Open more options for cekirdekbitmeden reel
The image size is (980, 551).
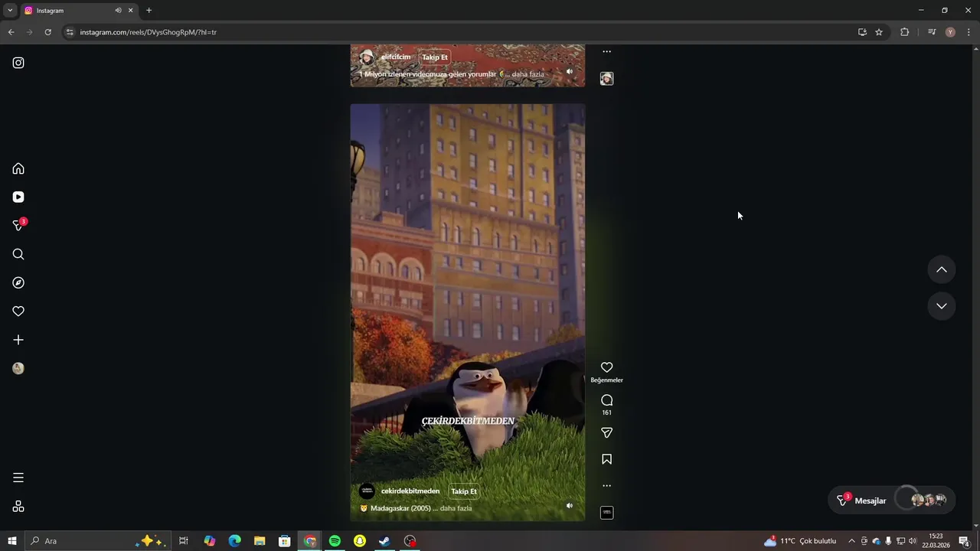tap(606, 485)
